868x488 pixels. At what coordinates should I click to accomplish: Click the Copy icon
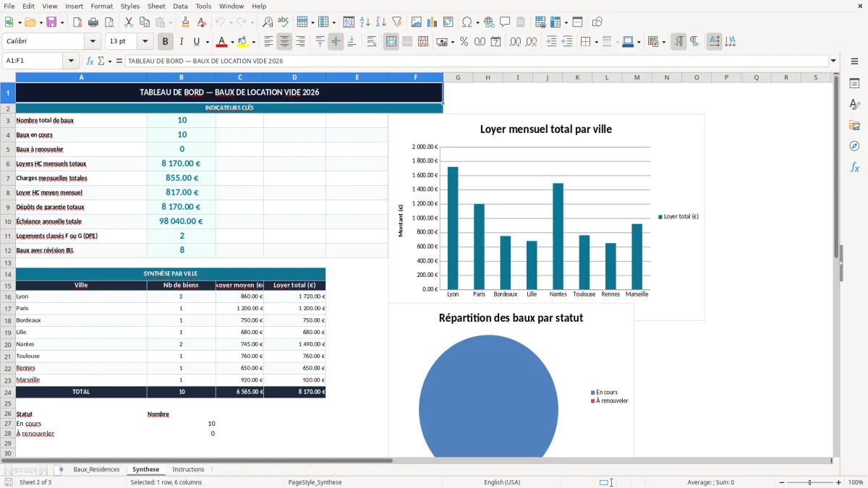pos(145,22)
